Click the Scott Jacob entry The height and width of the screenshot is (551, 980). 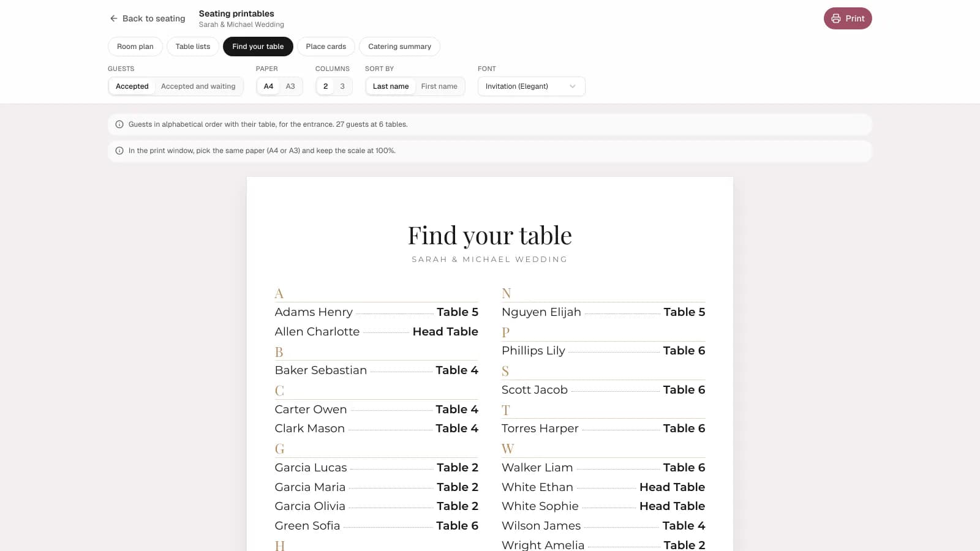[x=603, y=390]
